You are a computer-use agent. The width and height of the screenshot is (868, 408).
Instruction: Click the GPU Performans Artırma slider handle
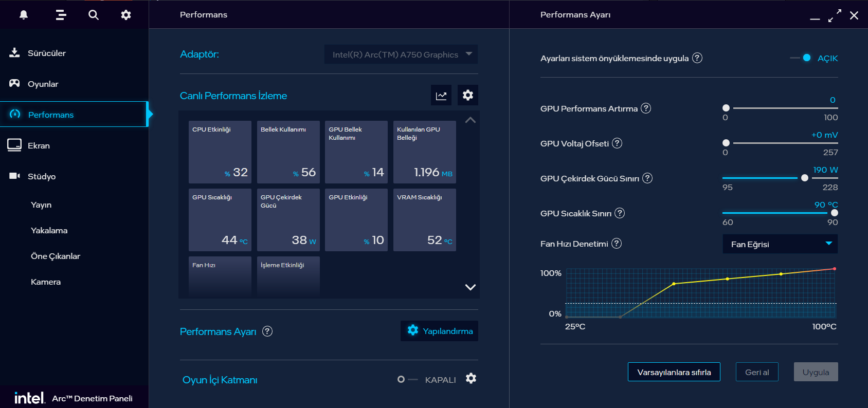pos(726,108)
